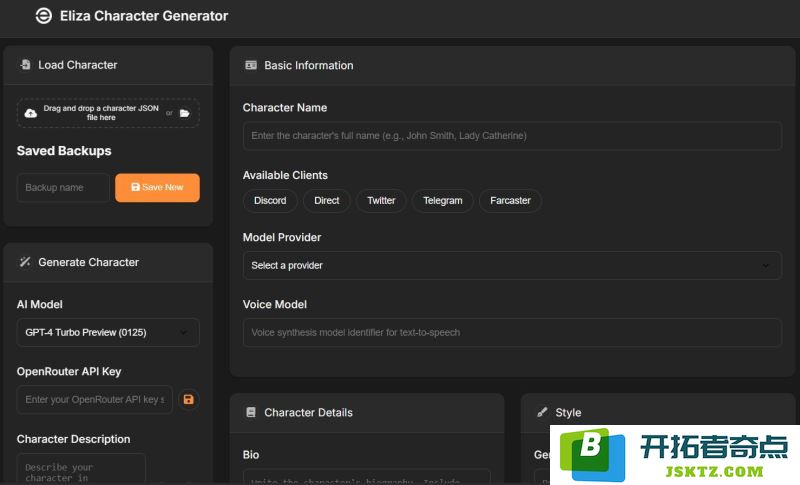This screenshot has height=485, width=800.
Task: Toggle the Direct client chip
Action: coord(327,200)
